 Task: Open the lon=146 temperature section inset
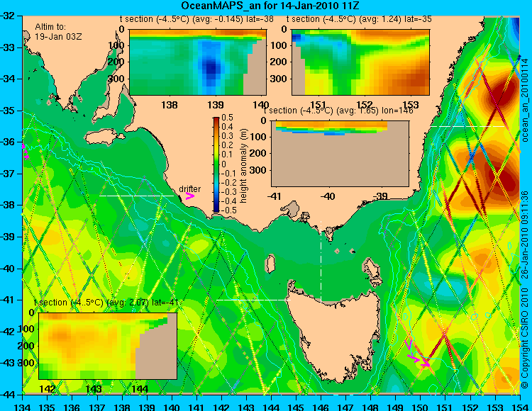coord(340,154)
